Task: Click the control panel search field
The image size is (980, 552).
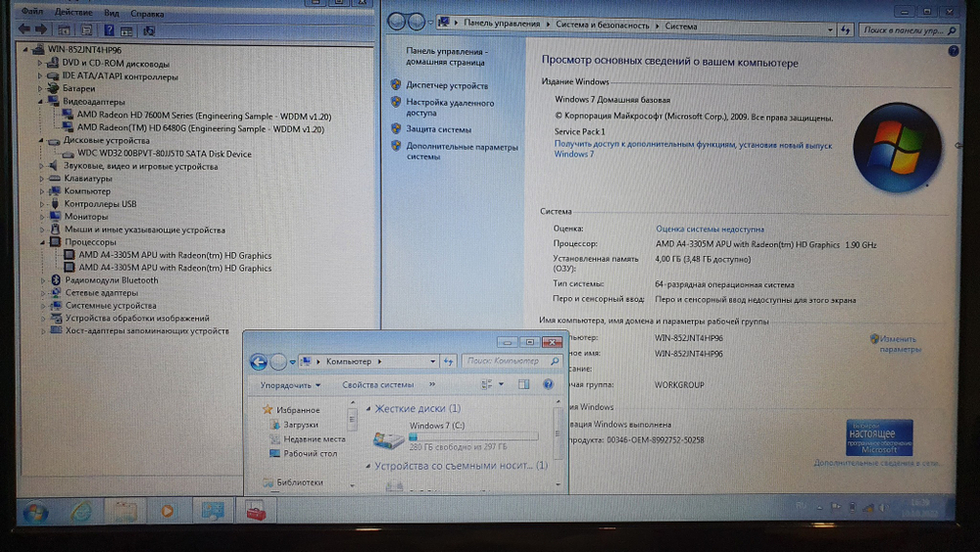Action: tap(908, 30)
